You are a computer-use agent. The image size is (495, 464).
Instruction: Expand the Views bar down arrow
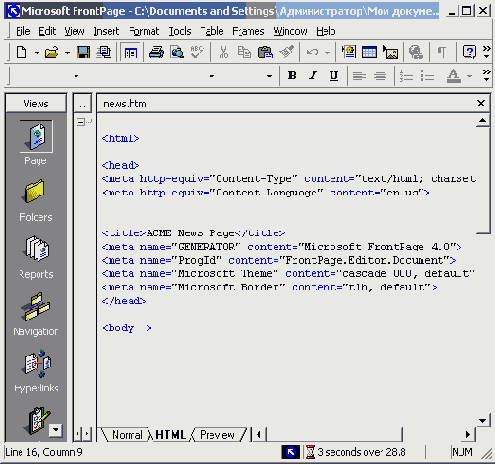tap(55, 430)
